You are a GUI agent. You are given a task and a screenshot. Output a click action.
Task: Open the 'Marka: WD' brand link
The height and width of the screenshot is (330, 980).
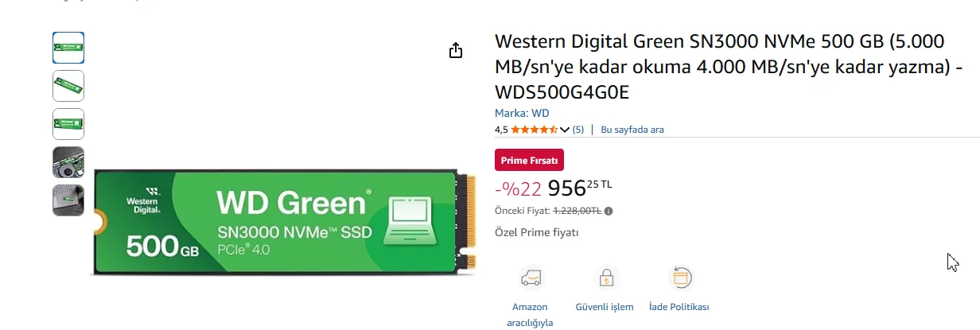click(x=522, y=113)
